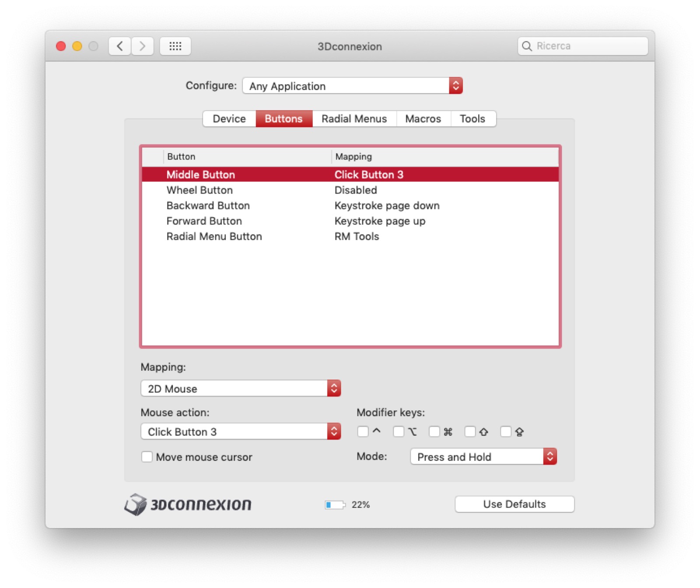Click the 22% battery percentage text
Screen dimensions: 700x588
(x=361, y=505)
